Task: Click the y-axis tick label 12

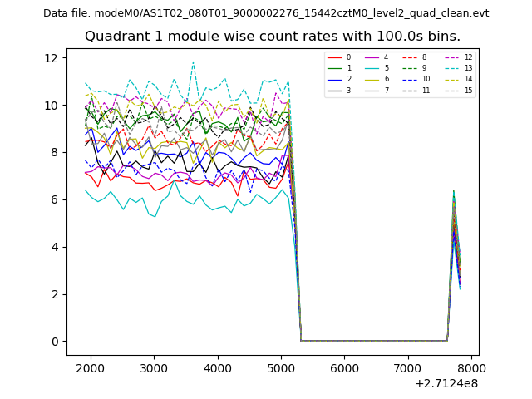Action: 50,58
